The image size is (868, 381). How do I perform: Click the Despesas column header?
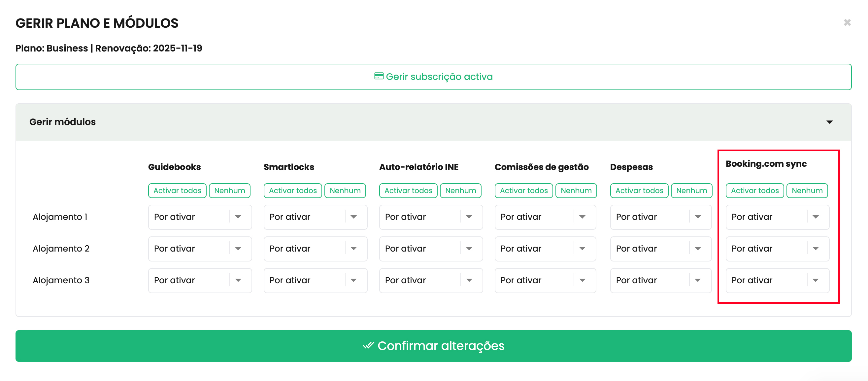tap(631, 167)
